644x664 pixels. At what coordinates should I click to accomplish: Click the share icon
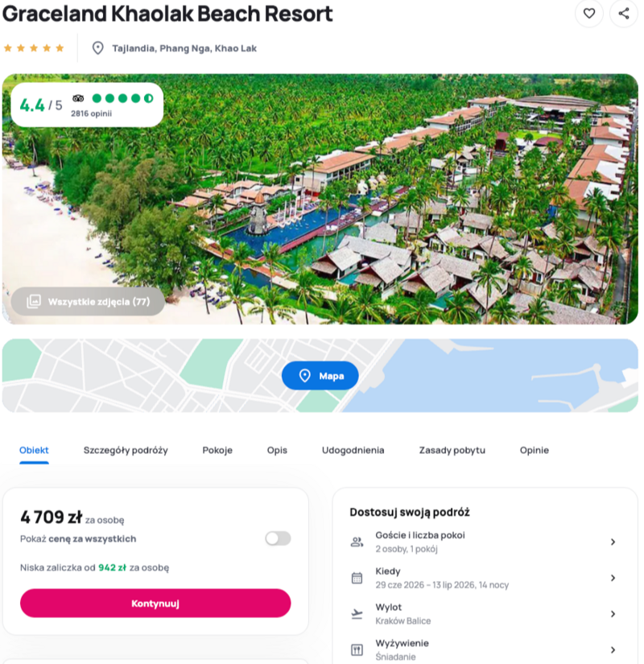coord(624,14)
